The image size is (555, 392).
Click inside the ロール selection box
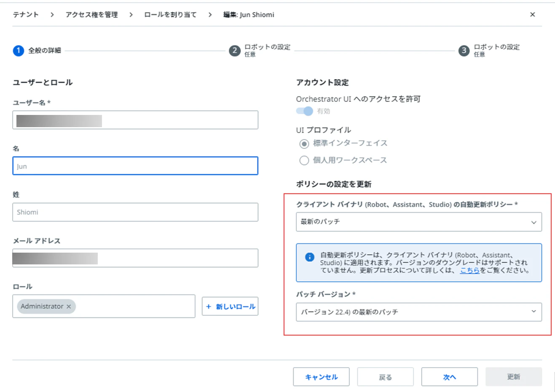104,306
